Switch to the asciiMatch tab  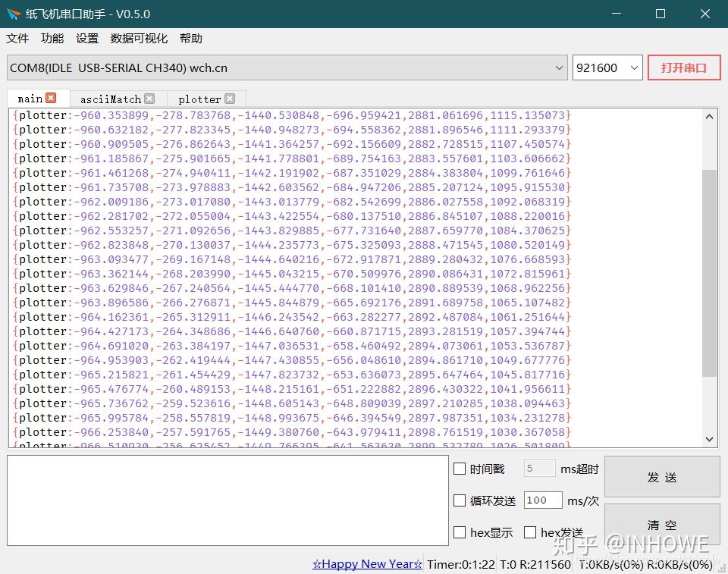point(111,99)
